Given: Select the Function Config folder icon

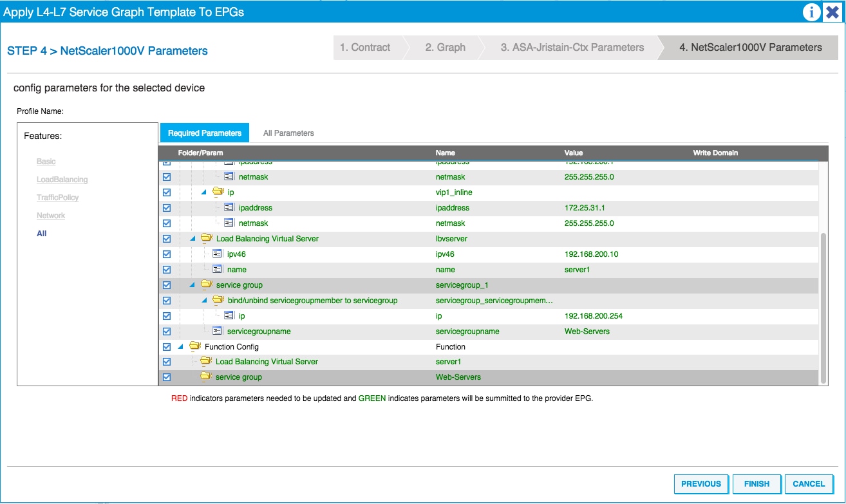Looking at the screenshot, I should (196, 346).
